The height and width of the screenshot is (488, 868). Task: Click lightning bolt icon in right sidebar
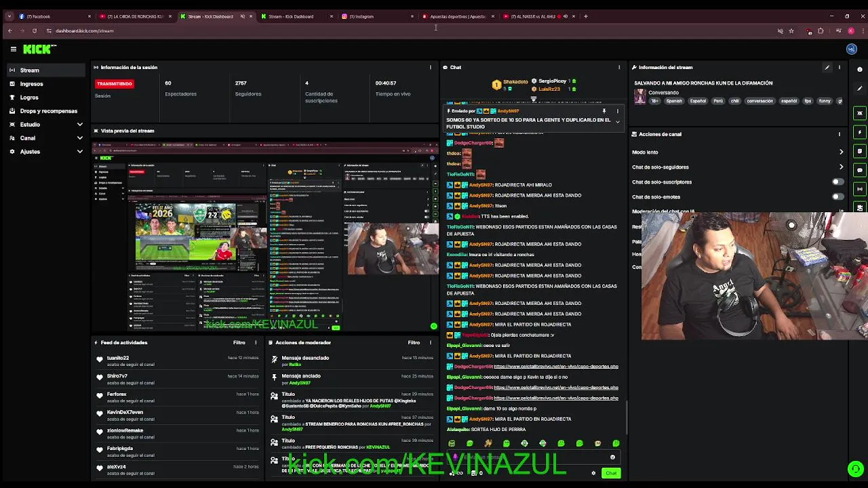(860, 132)
